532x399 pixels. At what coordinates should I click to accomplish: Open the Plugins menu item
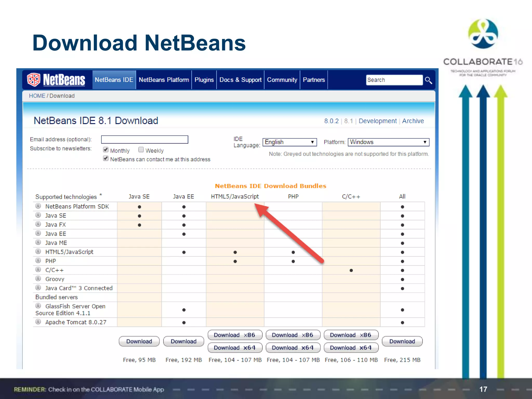[204, 80]
